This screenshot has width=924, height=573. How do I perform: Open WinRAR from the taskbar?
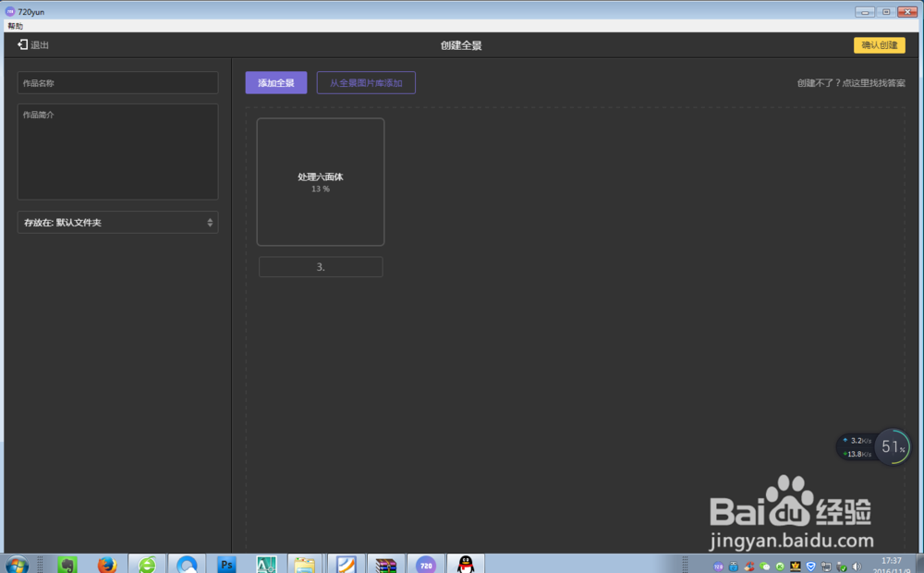[386, 565]
